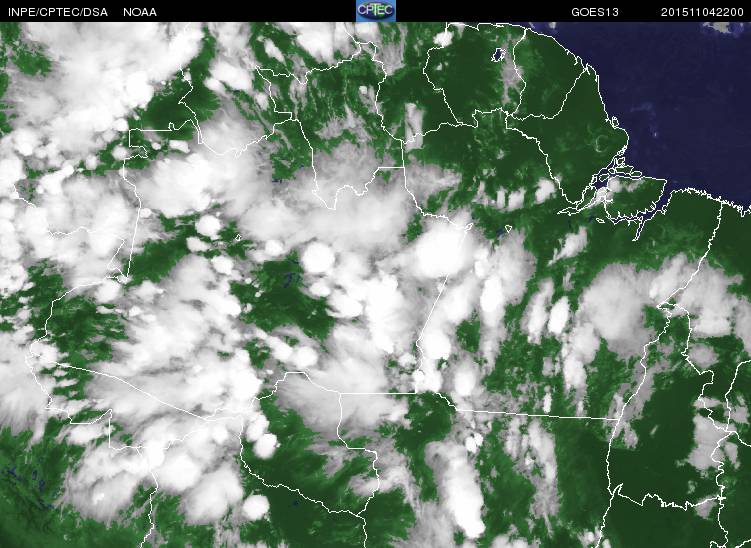
Task: Select the NOAA text in header
Action: (x=140, y=12)
